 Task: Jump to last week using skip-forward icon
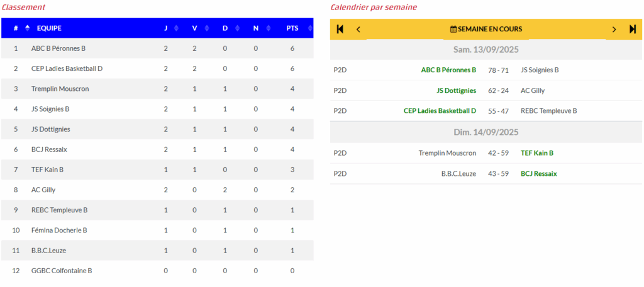pos(633,29)
